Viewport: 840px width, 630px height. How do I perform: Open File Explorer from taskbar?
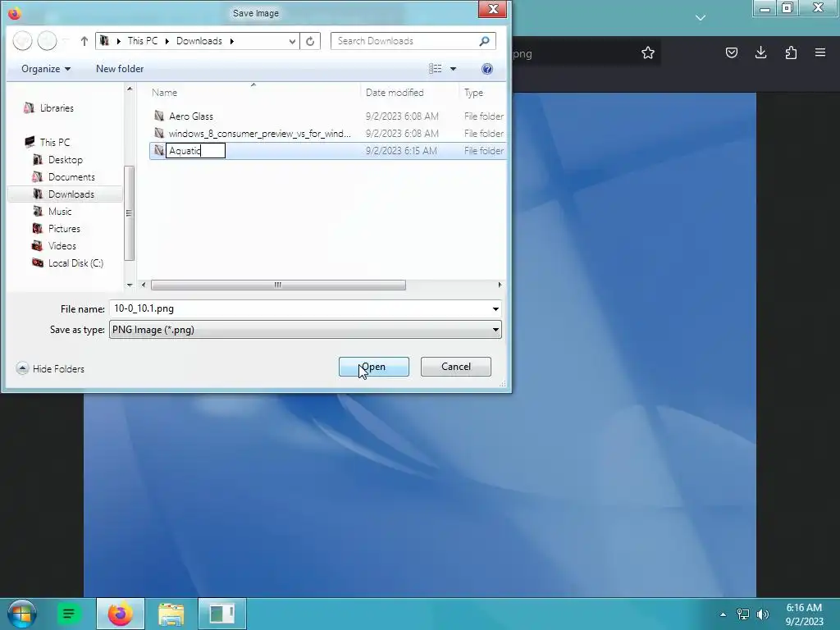point(171,614)
